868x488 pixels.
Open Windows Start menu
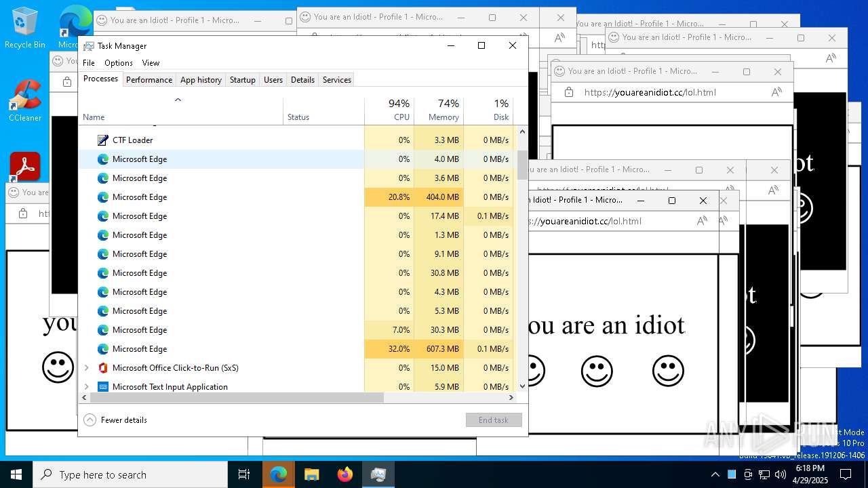click(x=16, y=474)
